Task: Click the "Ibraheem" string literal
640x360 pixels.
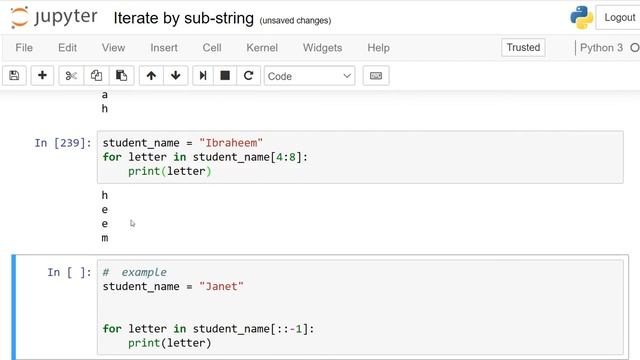Action: (231, 143)
